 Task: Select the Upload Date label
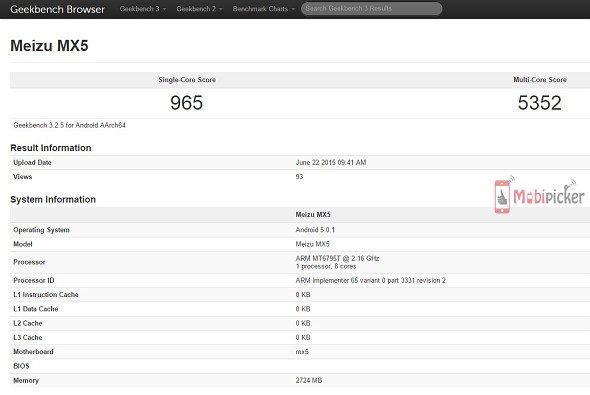[32, 163]
